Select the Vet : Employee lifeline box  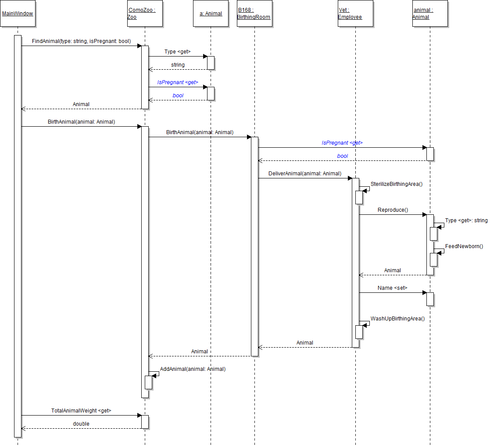point(355,14)
